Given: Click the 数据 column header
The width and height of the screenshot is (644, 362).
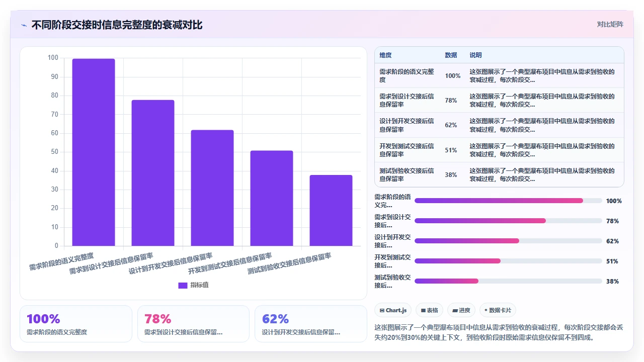Looking at the screenshot, I should (451, 55).
